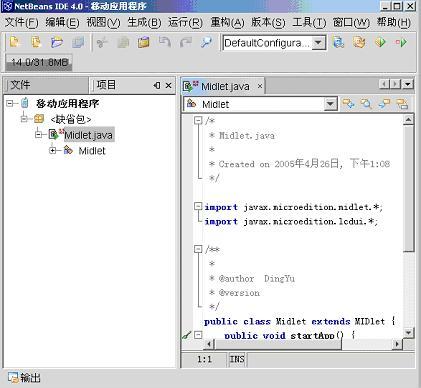
Task: Select <缺省包> package in tree
Action: tap(71, 119)
